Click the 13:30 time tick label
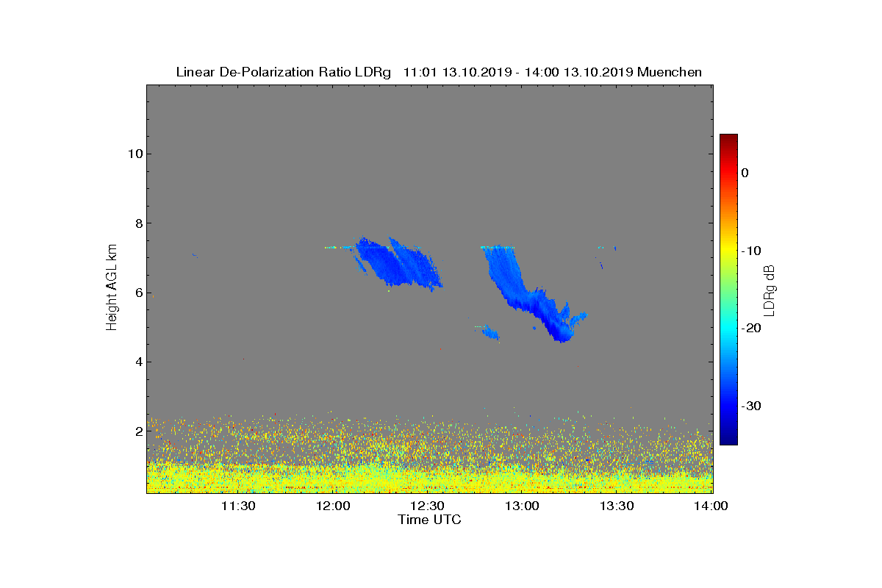 click(x=617, y=506)
